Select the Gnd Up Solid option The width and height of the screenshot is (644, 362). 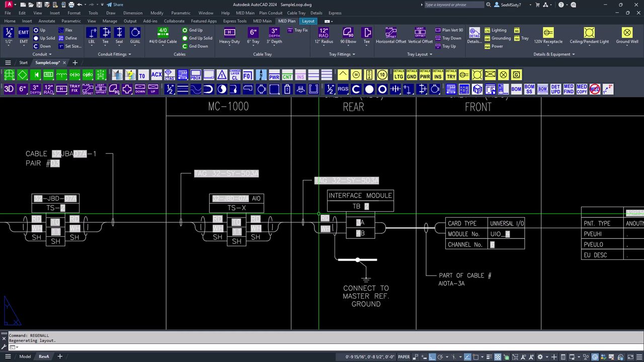tap(197, 38)
